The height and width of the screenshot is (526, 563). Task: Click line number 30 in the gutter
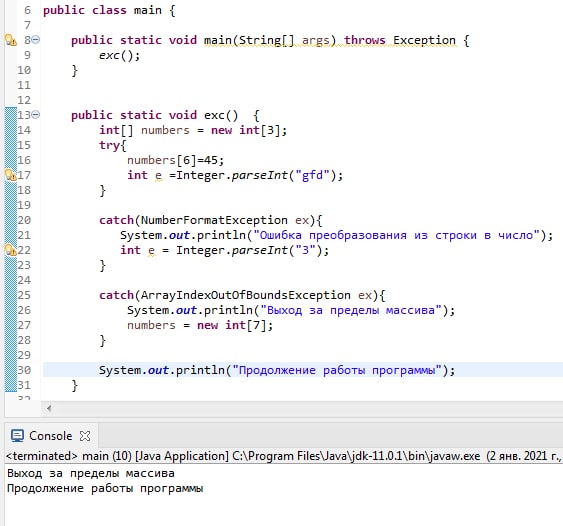[x=24, y=370]
